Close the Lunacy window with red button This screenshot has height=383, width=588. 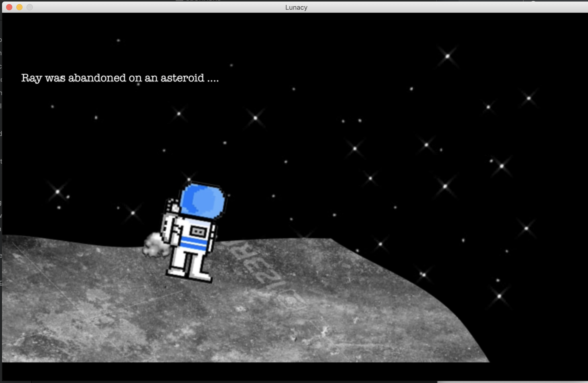[x=9, y=7]
